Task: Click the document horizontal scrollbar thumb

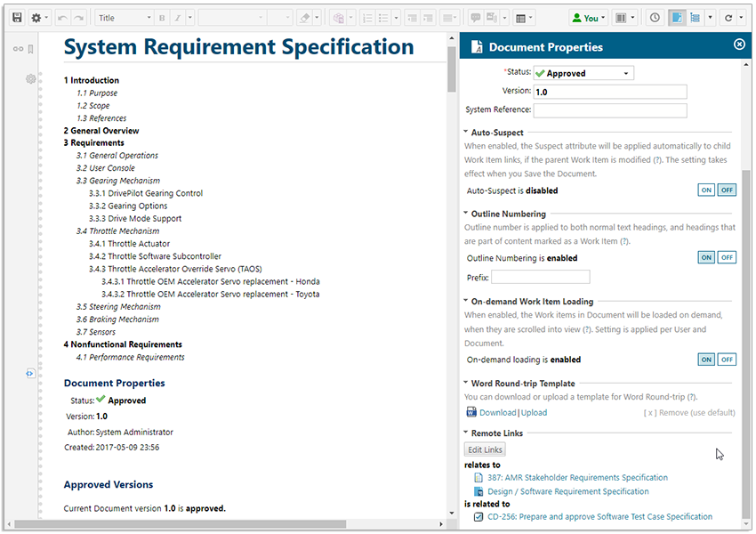Action: click(x=181, y=524)
